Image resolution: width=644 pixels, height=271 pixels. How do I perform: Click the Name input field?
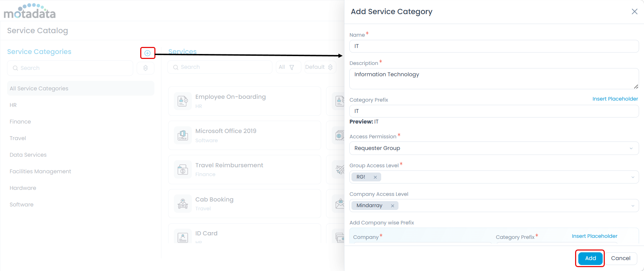(494, 46)
